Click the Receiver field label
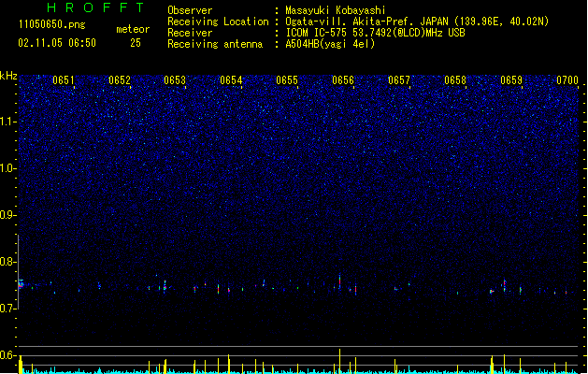588x374 pixels. click(x=190, y=33)
